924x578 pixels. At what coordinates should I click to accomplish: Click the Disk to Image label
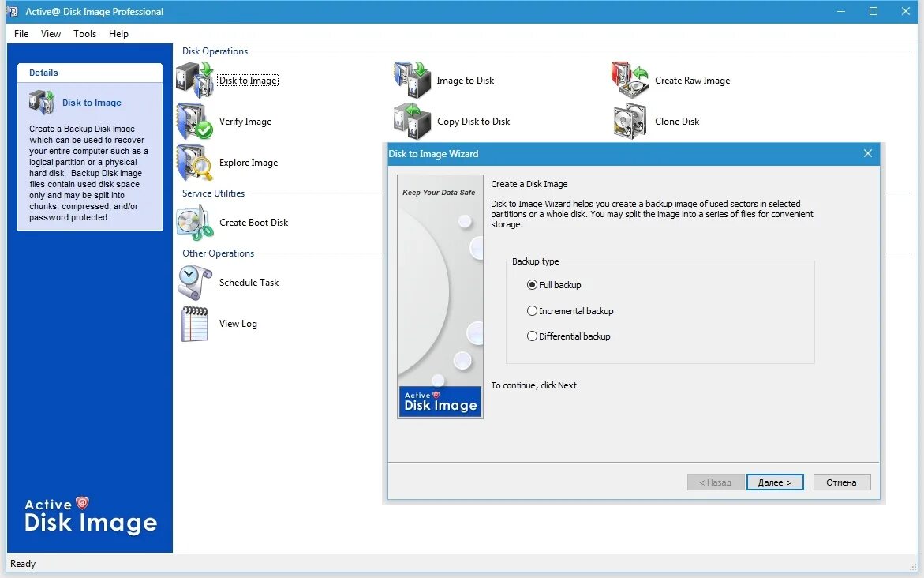coord(248,81)
